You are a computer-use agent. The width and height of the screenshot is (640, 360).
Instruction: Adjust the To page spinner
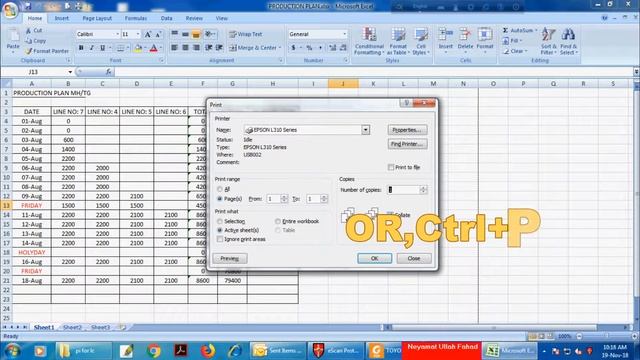(x=324, y=199)
